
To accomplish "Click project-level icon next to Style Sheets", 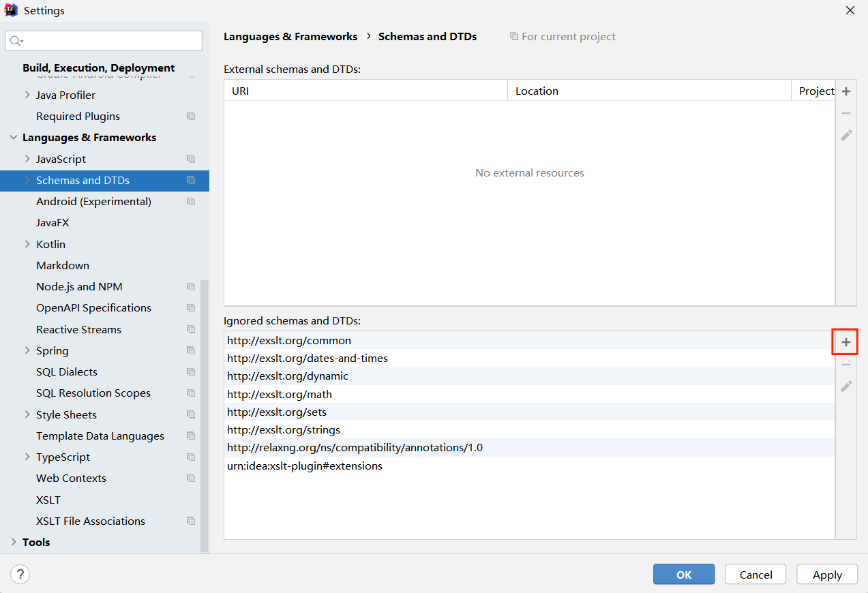I will [191, 414].
